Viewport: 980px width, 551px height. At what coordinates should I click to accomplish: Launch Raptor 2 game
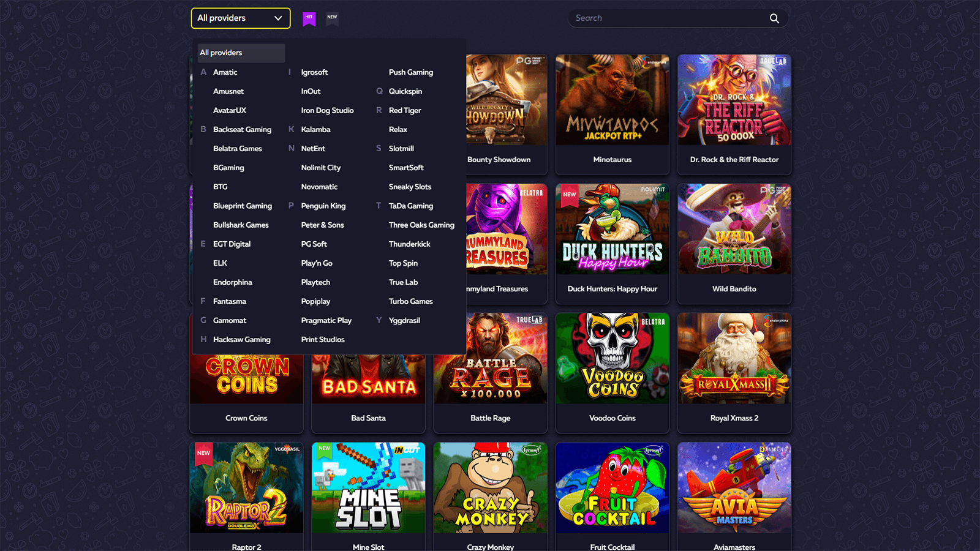(x=246, y=488)
